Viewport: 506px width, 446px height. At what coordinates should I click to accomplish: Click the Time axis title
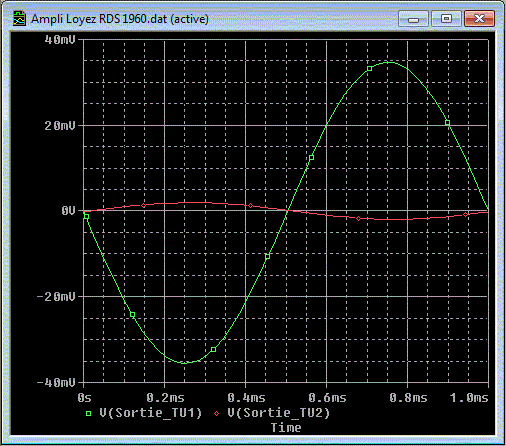[x=286, y=427]
